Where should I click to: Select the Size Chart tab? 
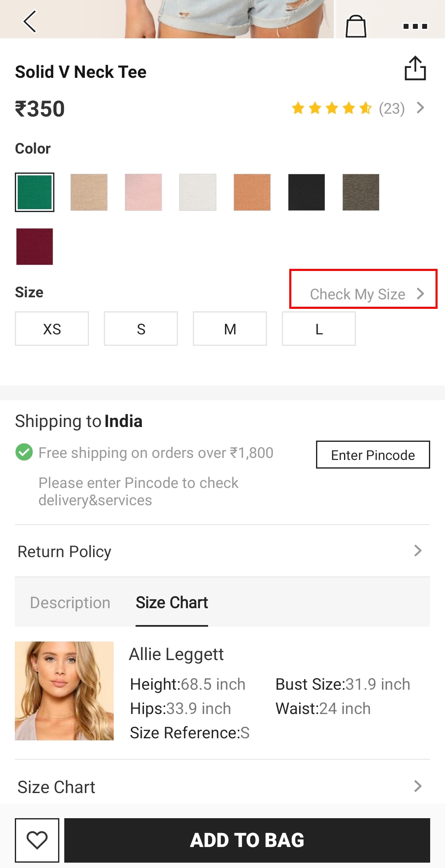(172, 602)
